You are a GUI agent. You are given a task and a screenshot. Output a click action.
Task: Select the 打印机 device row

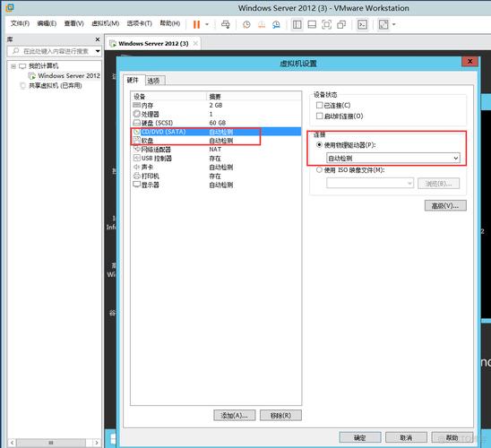[216, 176]
